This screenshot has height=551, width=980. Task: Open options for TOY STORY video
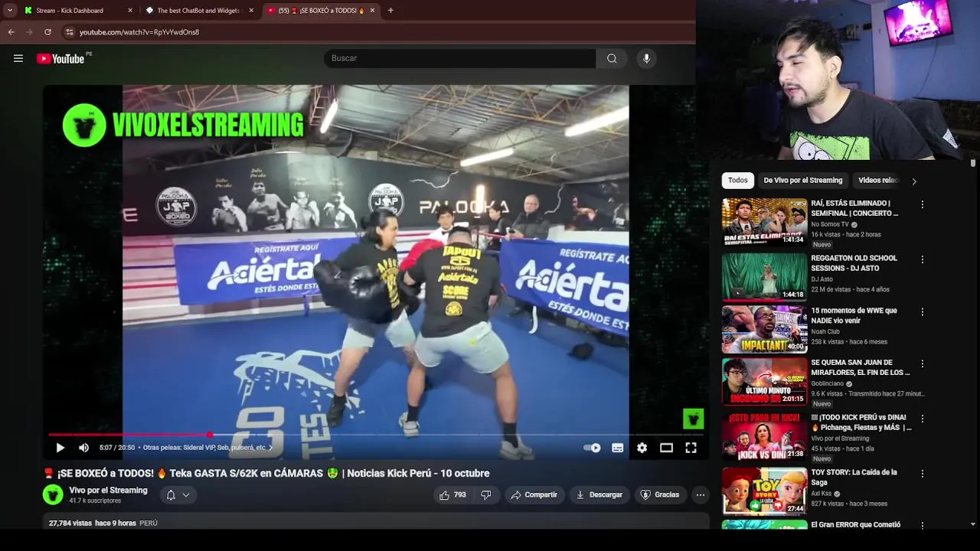pyautogui.click(x=923, y=474)
